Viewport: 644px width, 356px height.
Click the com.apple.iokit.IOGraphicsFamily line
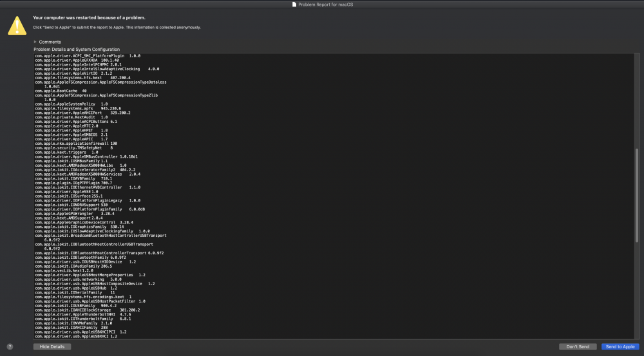point(79,227)
